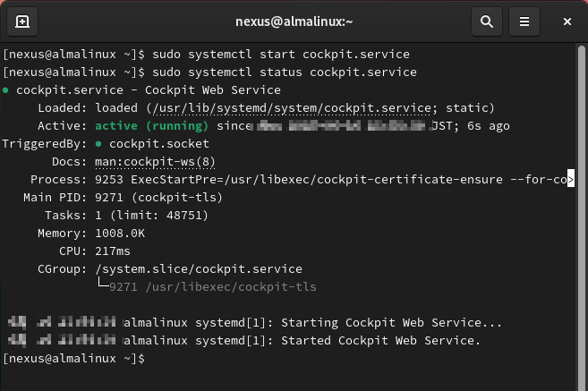Viewport: 588px width, 391px height.
Task: Click the "Started Cockpit Web Service." log line
Action: [x=380, y=341]
